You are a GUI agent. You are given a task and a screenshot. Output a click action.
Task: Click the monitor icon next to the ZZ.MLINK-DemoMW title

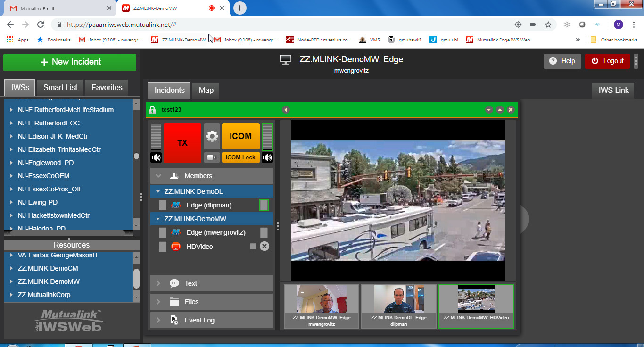[x=286, y=60]
